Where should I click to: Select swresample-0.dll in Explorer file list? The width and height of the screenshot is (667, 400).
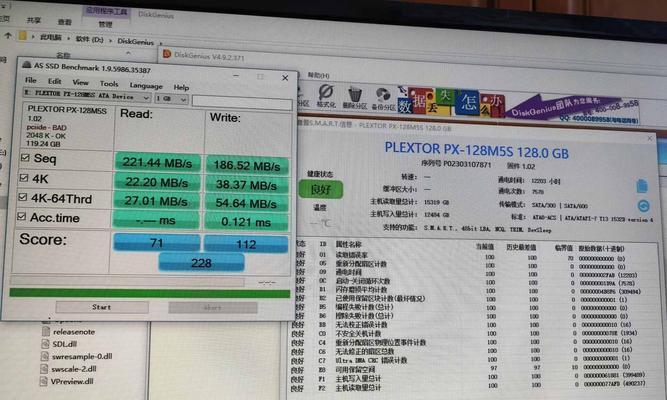(x=82, y=357)
